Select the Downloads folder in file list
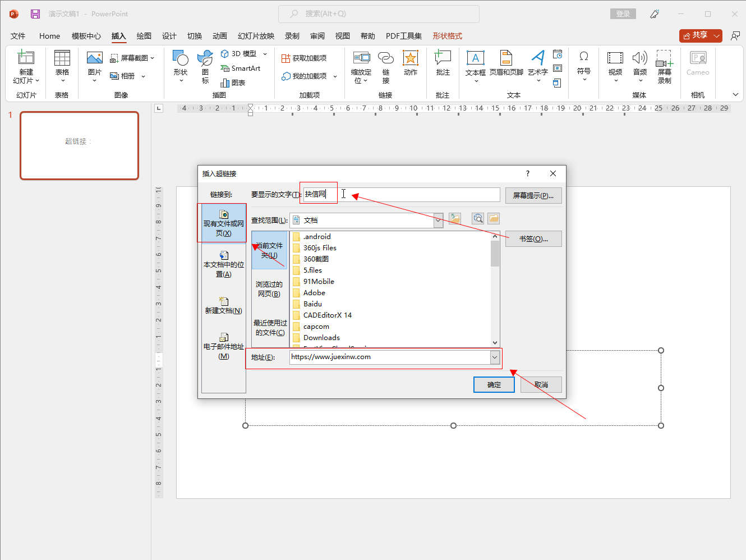 click(x=321, y=338)
